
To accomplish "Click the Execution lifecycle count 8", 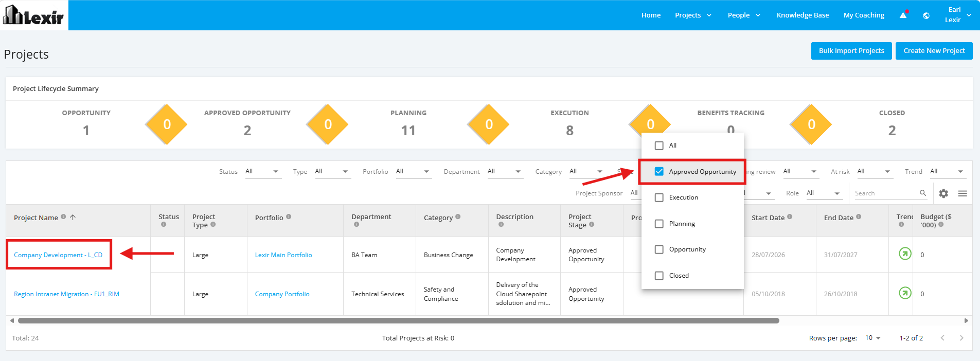I will (569, 130).
